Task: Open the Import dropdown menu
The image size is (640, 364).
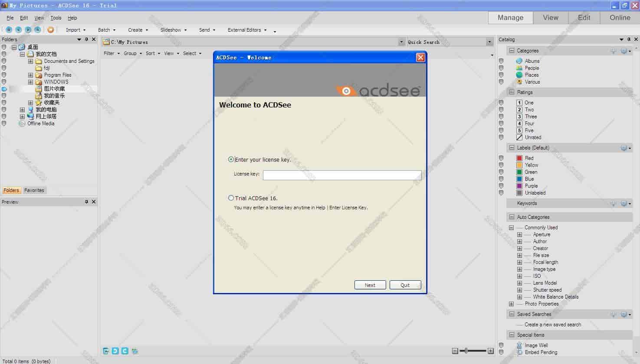Action: [75, 30]
